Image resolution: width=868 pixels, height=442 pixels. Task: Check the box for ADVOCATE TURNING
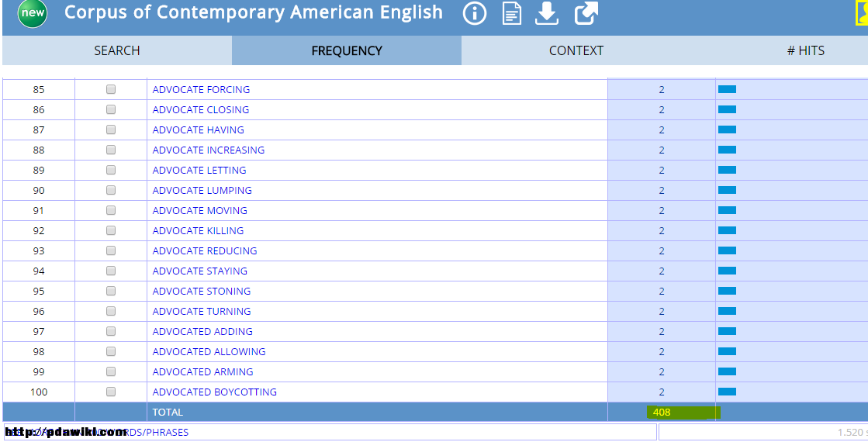(x=111, y=312)
